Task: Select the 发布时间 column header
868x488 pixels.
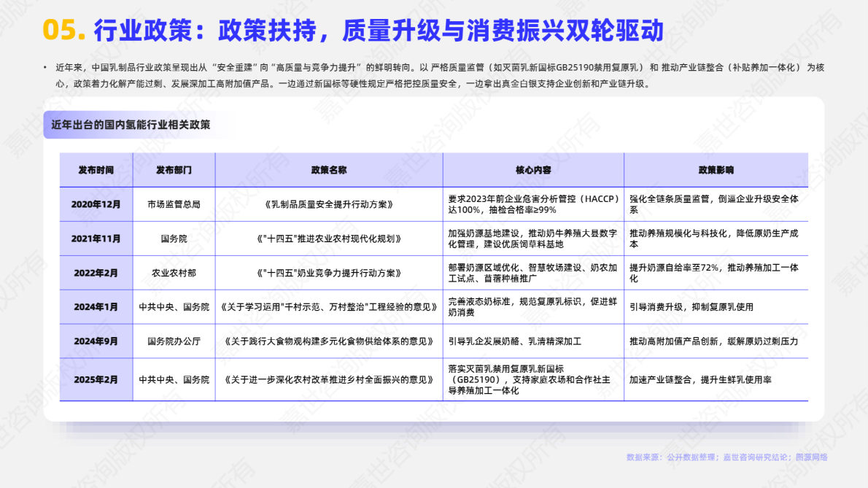Action: coord(96,169)
